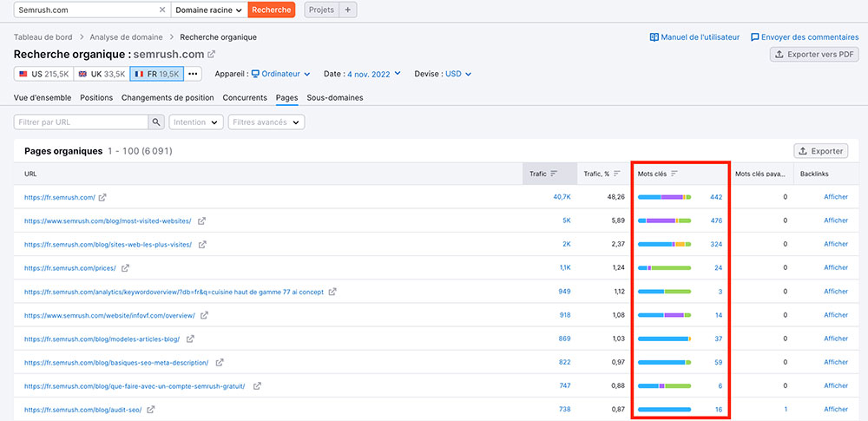Sort by Trafic column sort icon
The height and width of the screenshot is (421, 868).
[554, 174]
